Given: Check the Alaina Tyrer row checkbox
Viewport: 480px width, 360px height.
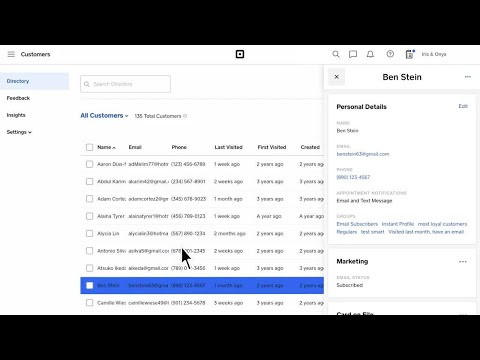Looking at the screenshot, I should click(89, 216).
